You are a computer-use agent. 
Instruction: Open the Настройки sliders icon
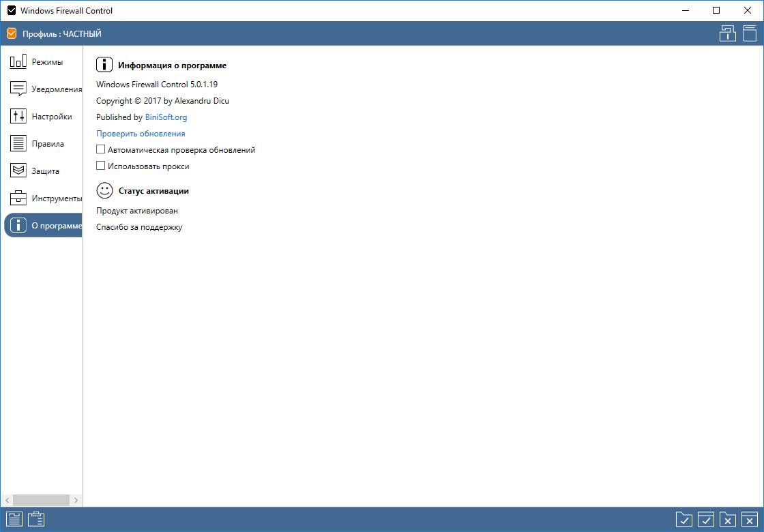pos(18,116)
